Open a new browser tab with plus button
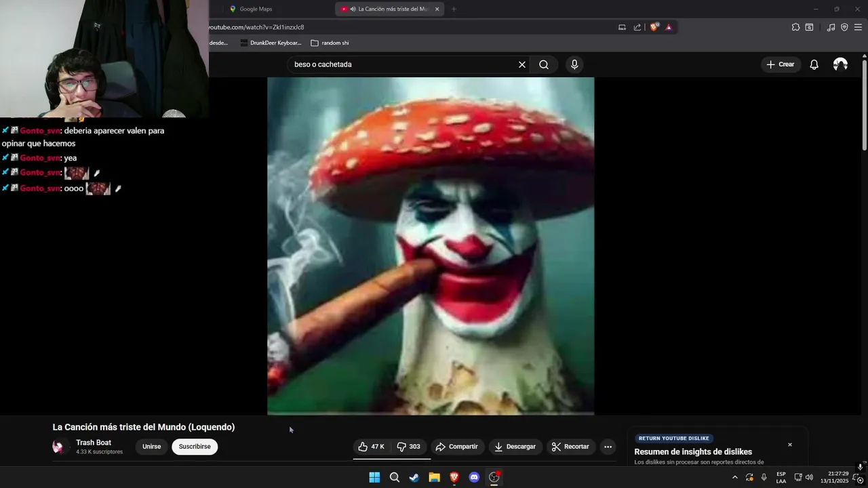Screen dimensions: 868x488 [x=454, y=9]
